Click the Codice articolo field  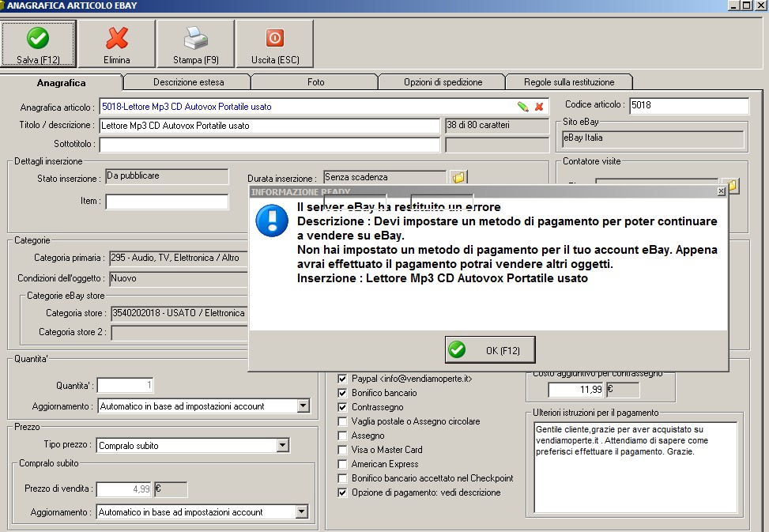pos(689,105)
